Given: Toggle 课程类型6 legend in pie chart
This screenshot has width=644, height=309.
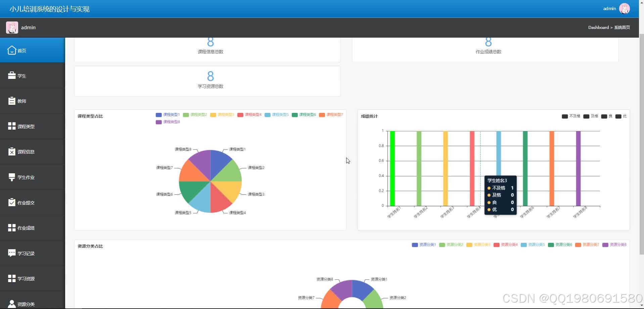Looking at the screenshot, I should 304,115.
